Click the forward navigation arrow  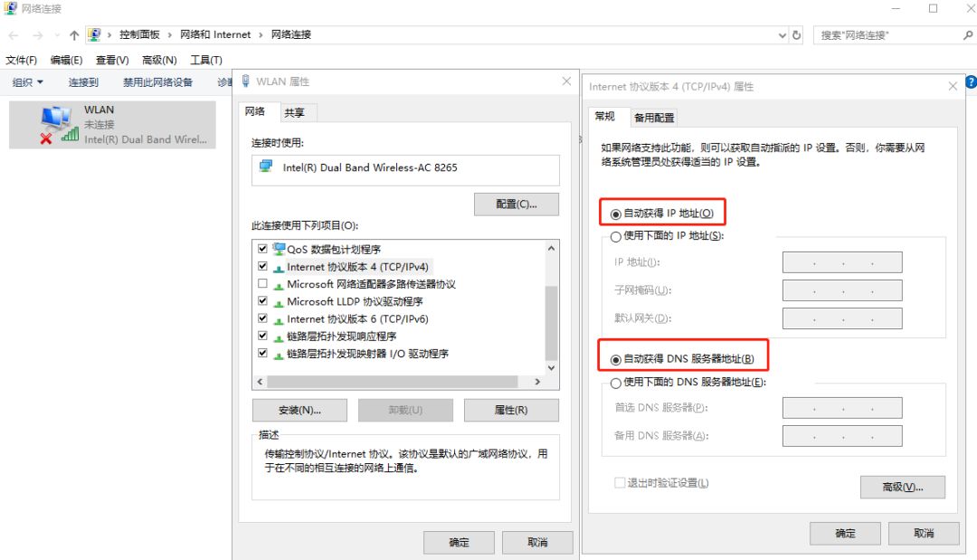coord(37,35)
